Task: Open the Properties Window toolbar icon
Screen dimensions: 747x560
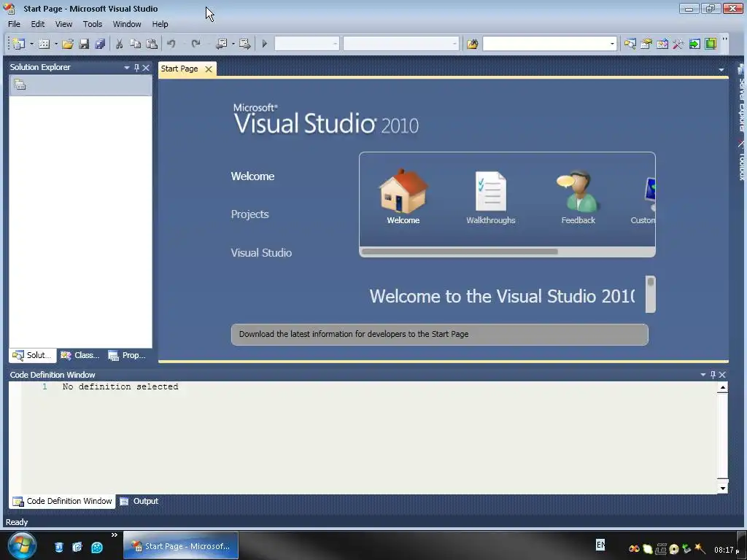Action: [646, 44]
